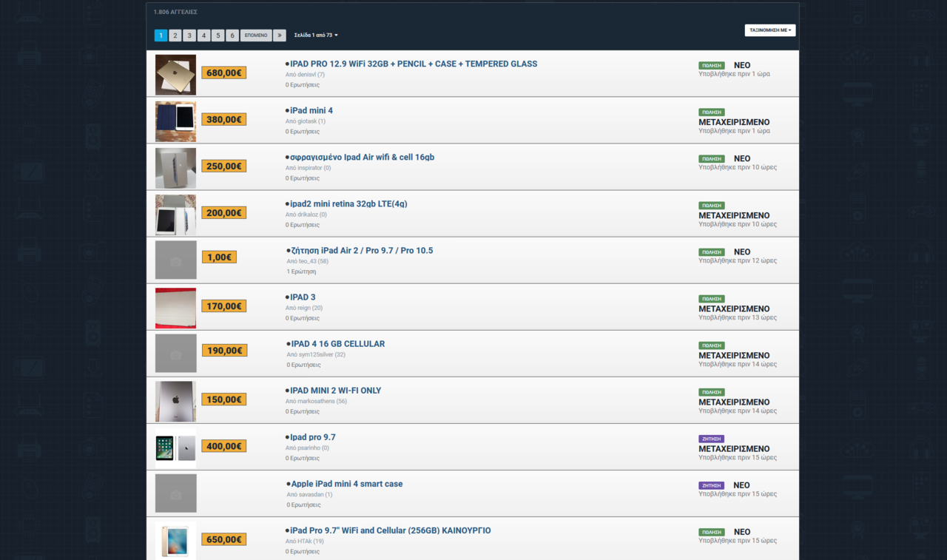Screen dimensions: 947x560
Task: Click '1.806 ΑΓΓΕΛΙΕΣ' results count
Action: (175, 12)
